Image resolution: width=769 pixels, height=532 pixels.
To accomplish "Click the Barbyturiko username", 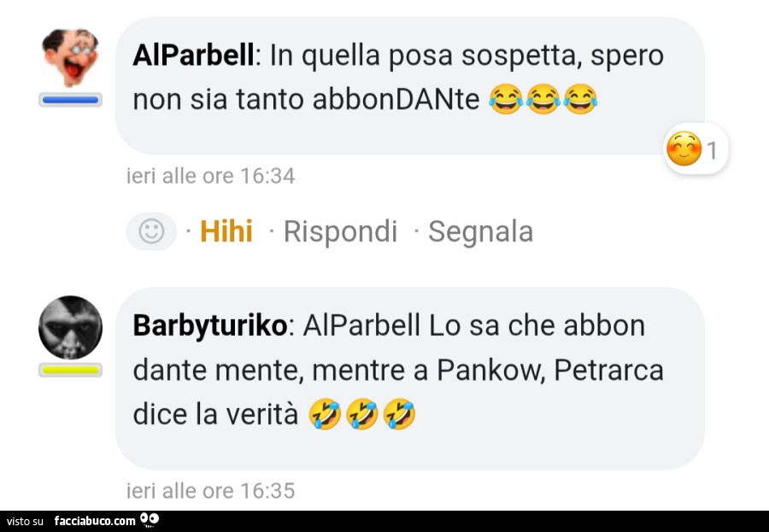I will (210, 325).
